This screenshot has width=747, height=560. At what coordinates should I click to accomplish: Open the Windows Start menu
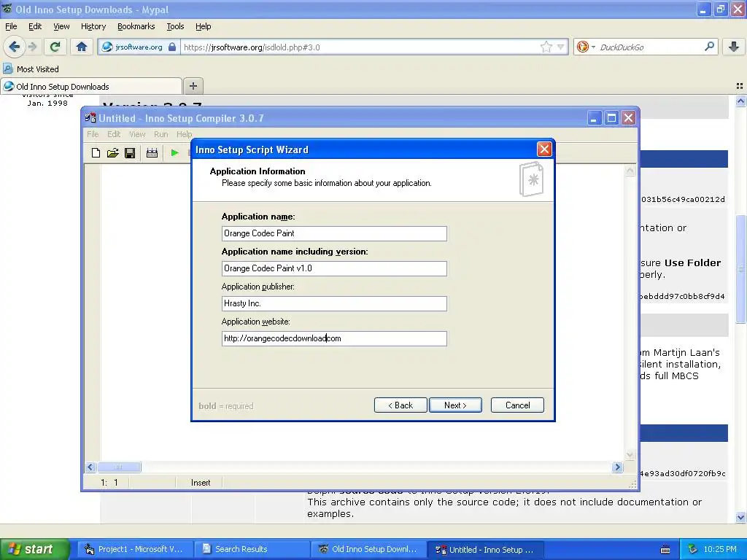pos(34,549)
